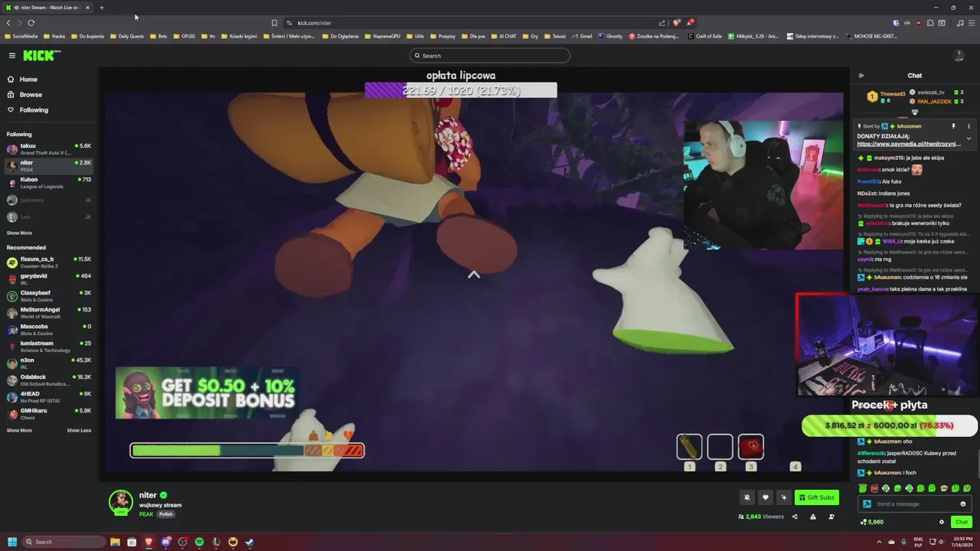The height and width of the screenshot is (551, 980).
Task: Click the sparkle button beside Gift Subs
Action: click(783, 497)
